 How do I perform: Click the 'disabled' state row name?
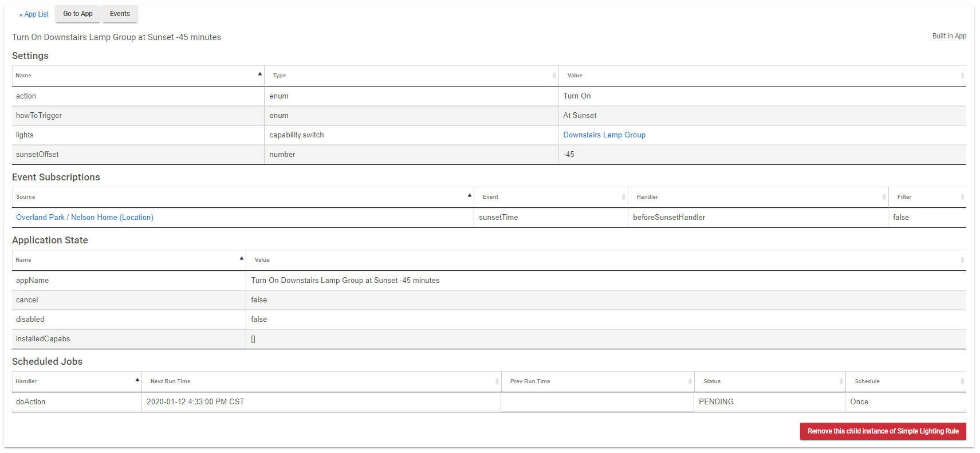tap(129, 320)
